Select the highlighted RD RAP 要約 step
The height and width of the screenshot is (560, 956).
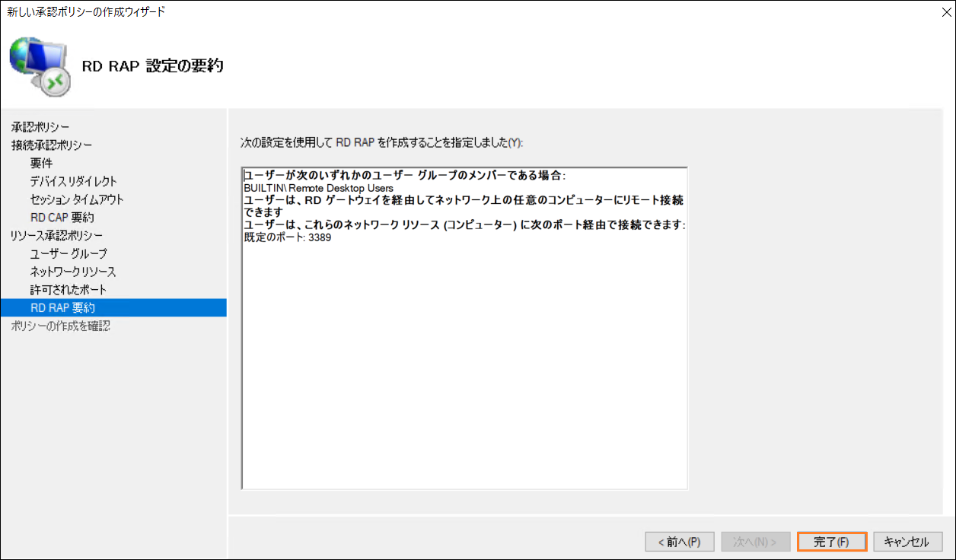(113, 307)
